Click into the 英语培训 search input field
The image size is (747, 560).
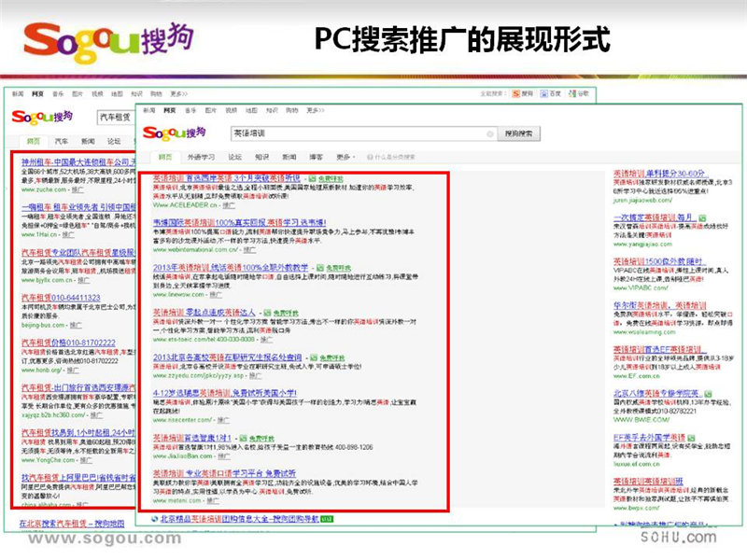pyautogui.click(x=364, y=133)
